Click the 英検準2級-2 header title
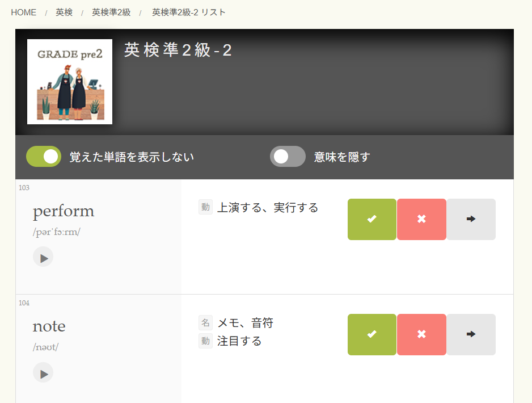Viewport: 532px width, 403px height. click(178, 51)
